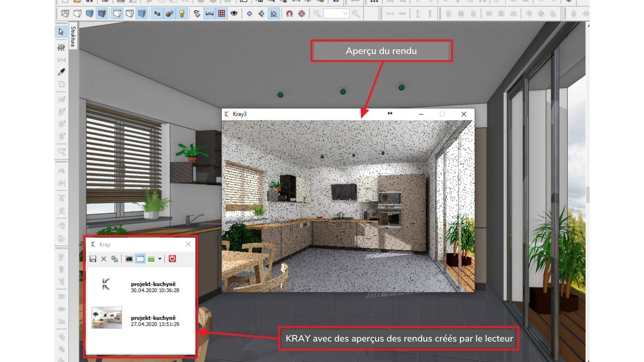Viewport: 644px width, 362px height.
Task: Select the arrow pointer tool in left toolbar
Action: click(x=61, y=32)
